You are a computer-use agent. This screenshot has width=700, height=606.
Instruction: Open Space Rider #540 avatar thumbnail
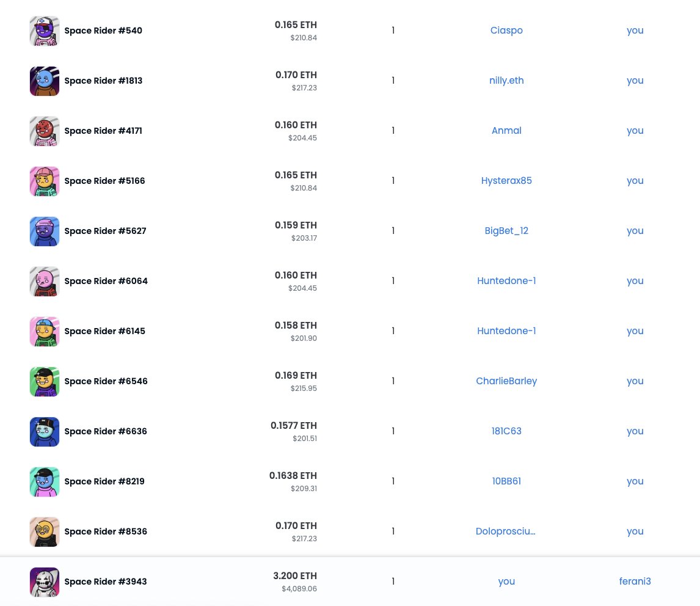click(x=44, y=31)
